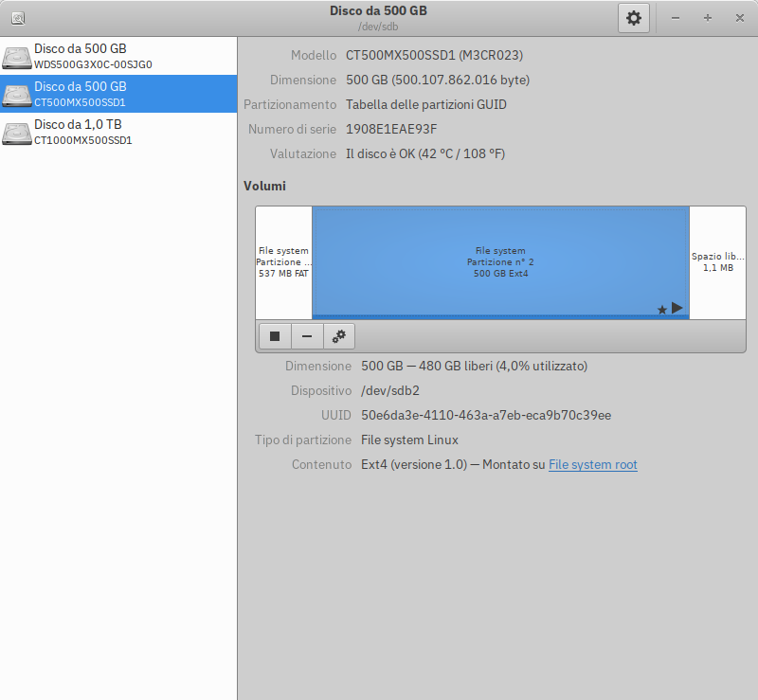
Task: Maximize the Disks window with plus button
Action: point(707,18)
